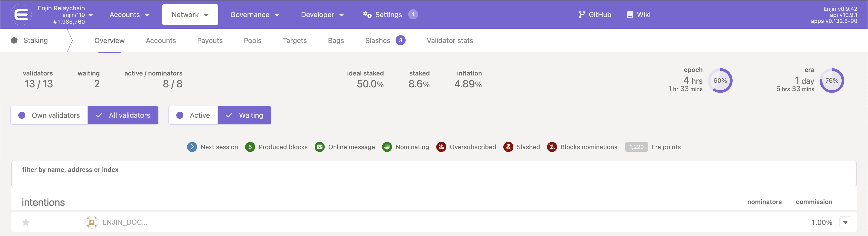This screenshot has width=868, height=236.
Task: Click the era 76% progress ring
Action: [x=832, y=80]
